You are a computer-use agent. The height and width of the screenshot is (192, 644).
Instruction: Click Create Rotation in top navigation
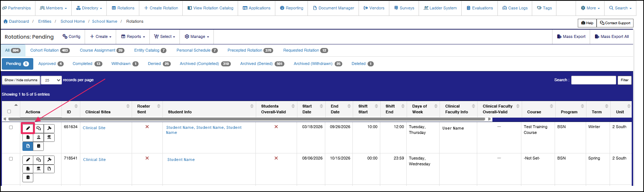pyautogui.click(x=161, y=8)
